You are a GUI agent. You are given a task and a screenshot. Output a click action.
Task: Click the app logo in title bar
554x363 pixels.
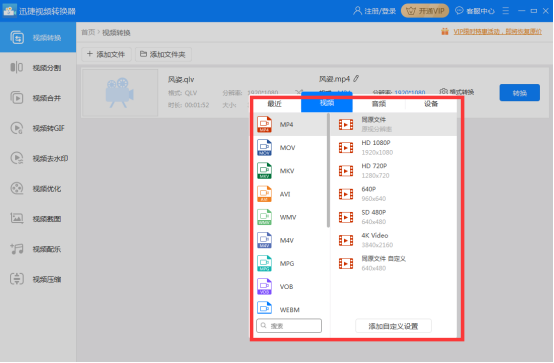(x=10, y=11)
